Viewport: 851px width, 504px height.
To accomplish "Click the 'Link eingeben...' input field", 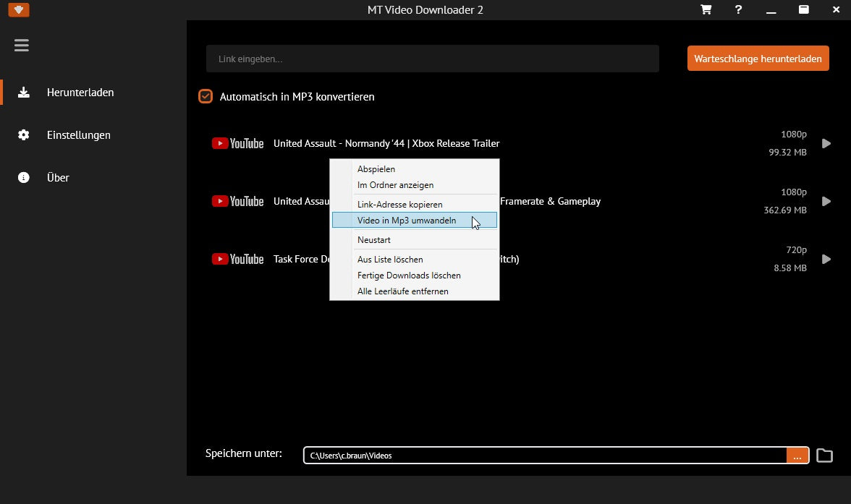I will (x=432, y=59).
